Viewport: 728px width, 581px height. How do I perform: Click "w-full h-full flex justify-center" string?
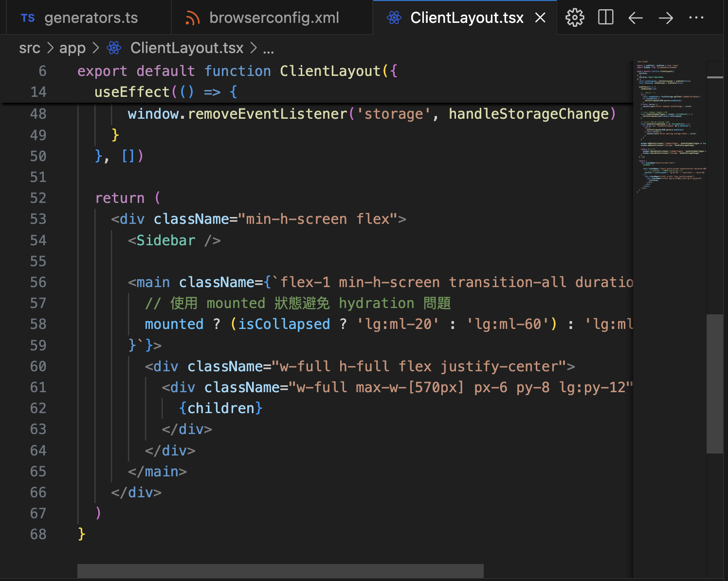(419, 366)
